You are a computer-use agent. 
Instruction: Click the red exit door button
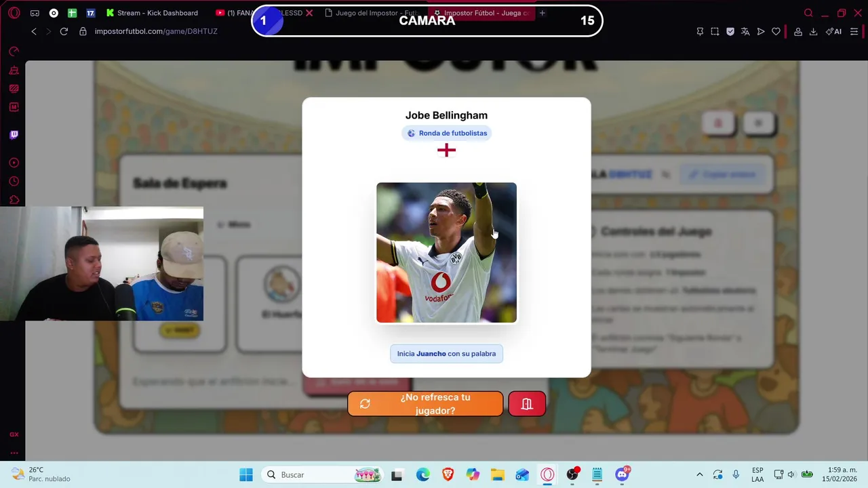coord(527,404)
